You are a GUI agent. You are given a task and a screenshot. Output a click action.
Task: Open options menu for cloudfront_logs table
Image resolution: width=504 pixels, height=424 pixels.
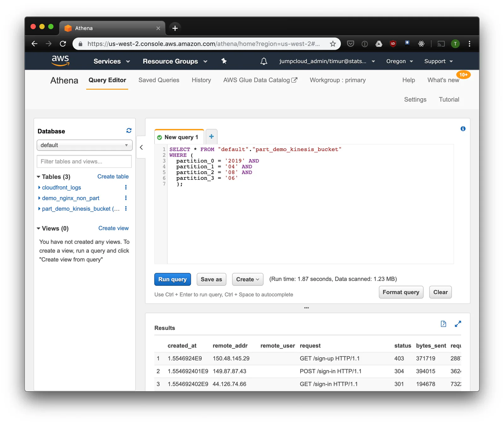click(126, 188)
